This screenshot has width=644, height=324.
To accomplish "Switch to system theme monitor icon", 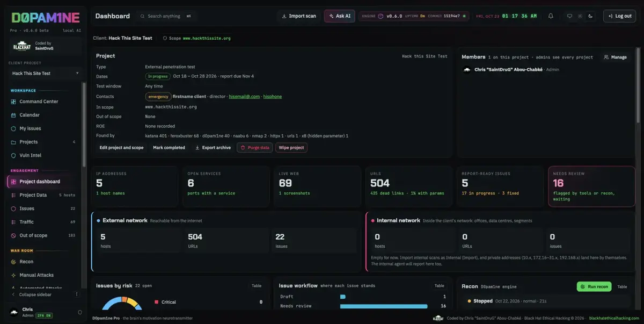I will [570, 16].
